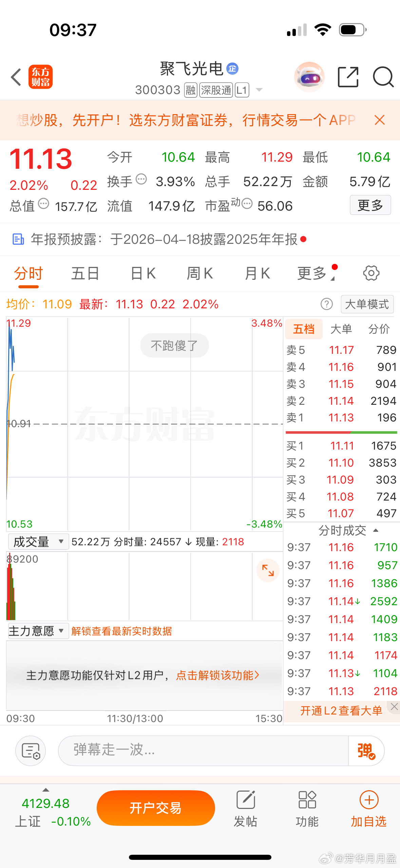Tap the 弹幕走一波 input field
This screenshot has width=400, height=868.
click(x=204, y=751)
